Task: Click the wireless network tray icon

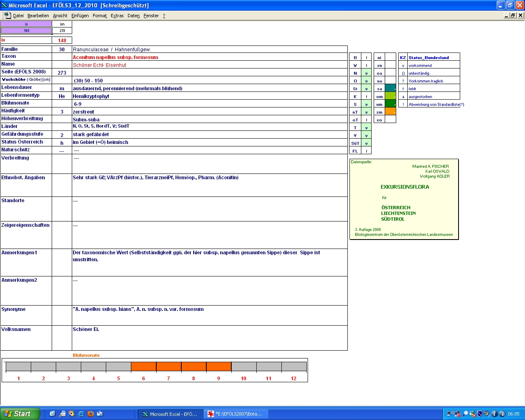Action: point(450,414)
